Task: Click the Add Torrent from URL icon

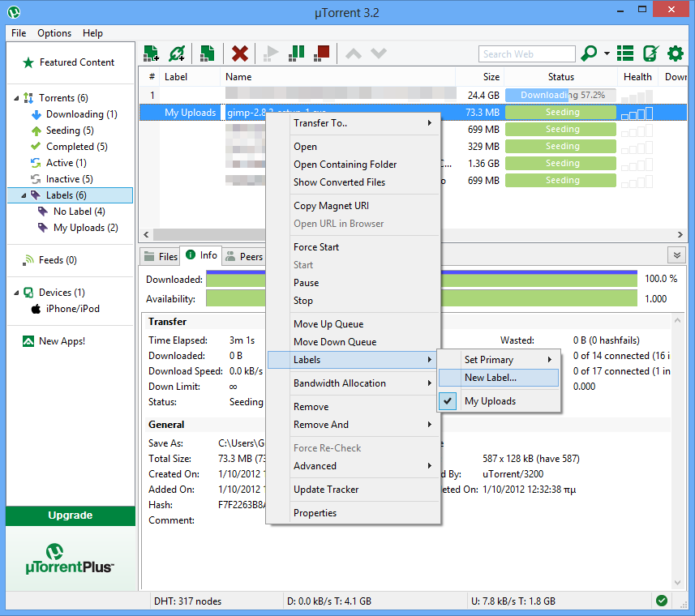Action: pos(177,53)
